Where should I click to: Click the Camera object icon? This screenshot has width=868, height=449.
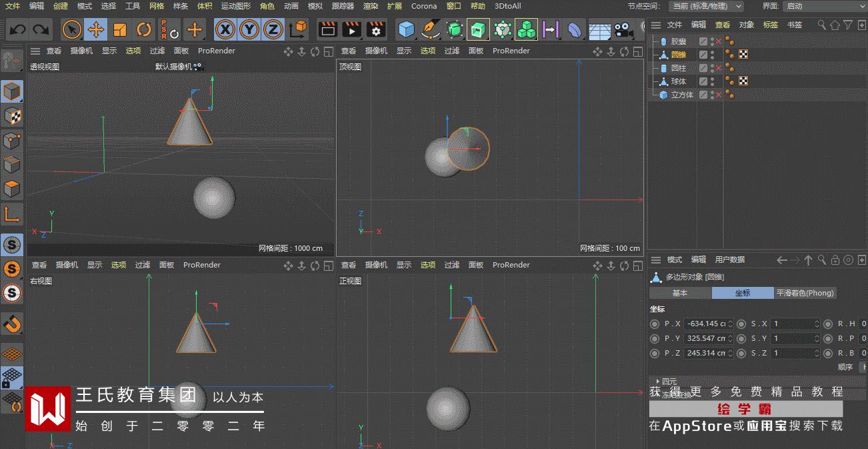[623, 29]
